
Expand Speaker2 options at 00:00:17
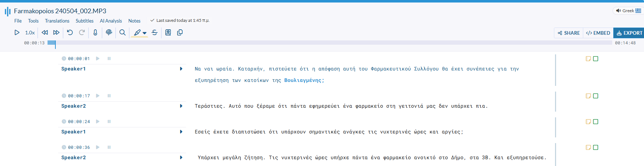181,106
